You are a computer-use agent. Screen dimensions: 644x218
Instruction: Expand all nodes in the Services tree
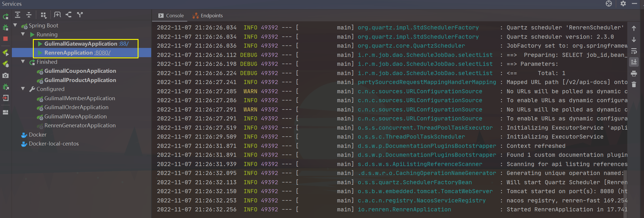pos(18,15)
